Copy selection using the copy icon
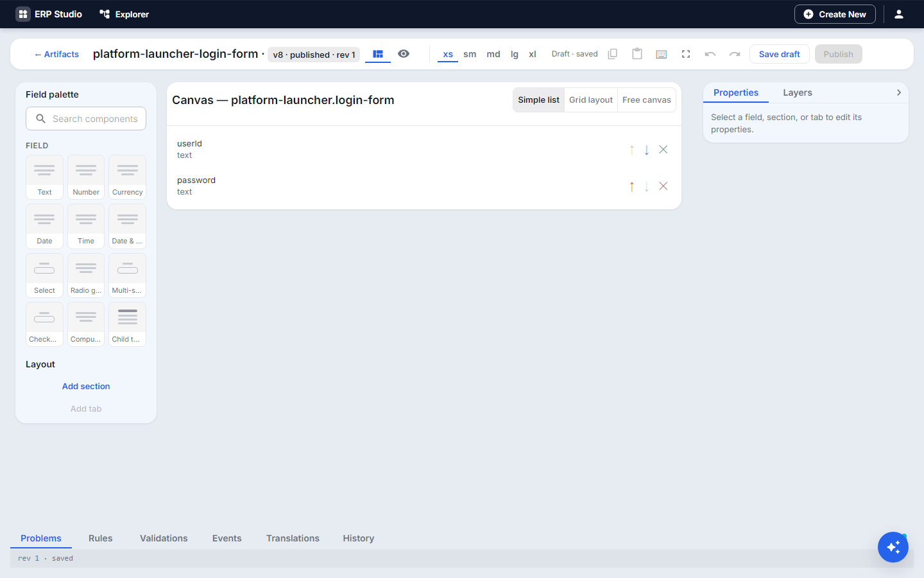Viewport: 924px width, 578px height. (x=613, y=54)
